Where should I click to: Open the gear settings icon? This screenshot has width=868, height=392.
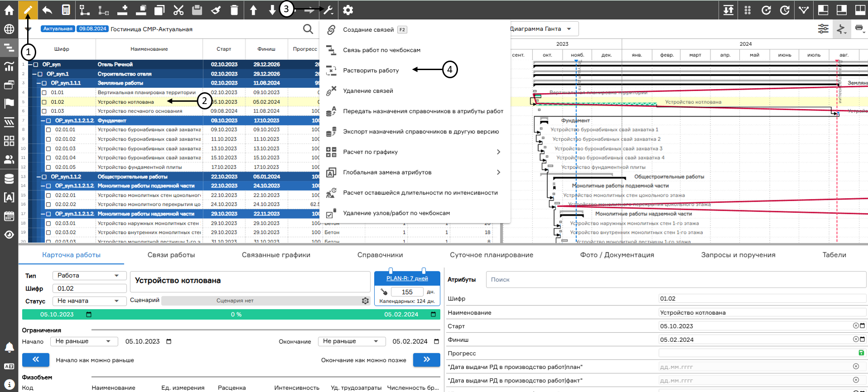tap(348, 9)
